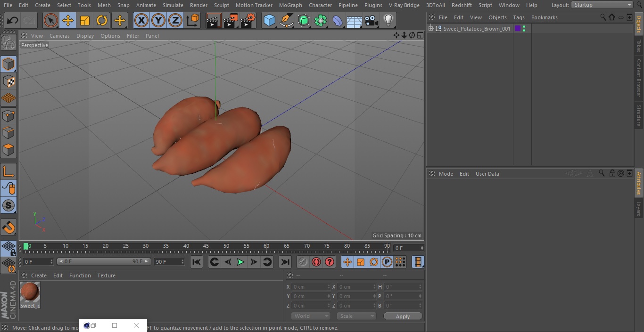
Task: Toggle Position keyframe recording icon
Action: click(347, 262)
